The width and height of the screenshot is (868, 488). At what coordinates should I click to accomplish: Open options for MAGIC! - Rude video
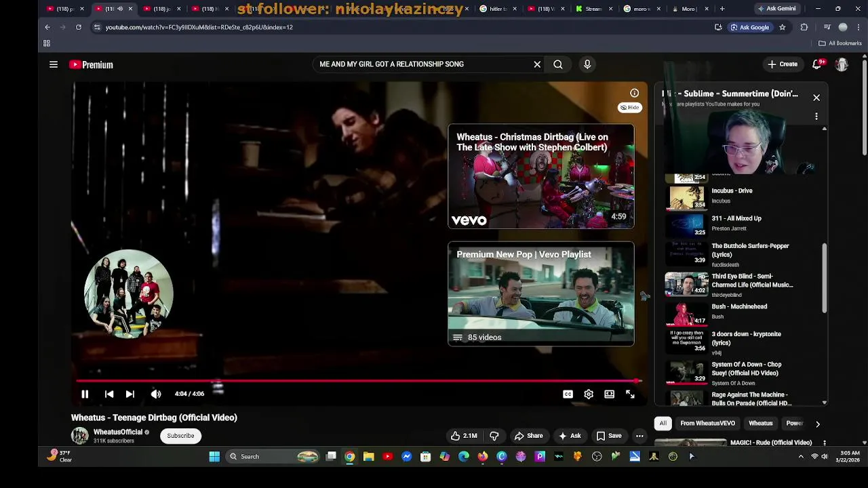(825, 443)
